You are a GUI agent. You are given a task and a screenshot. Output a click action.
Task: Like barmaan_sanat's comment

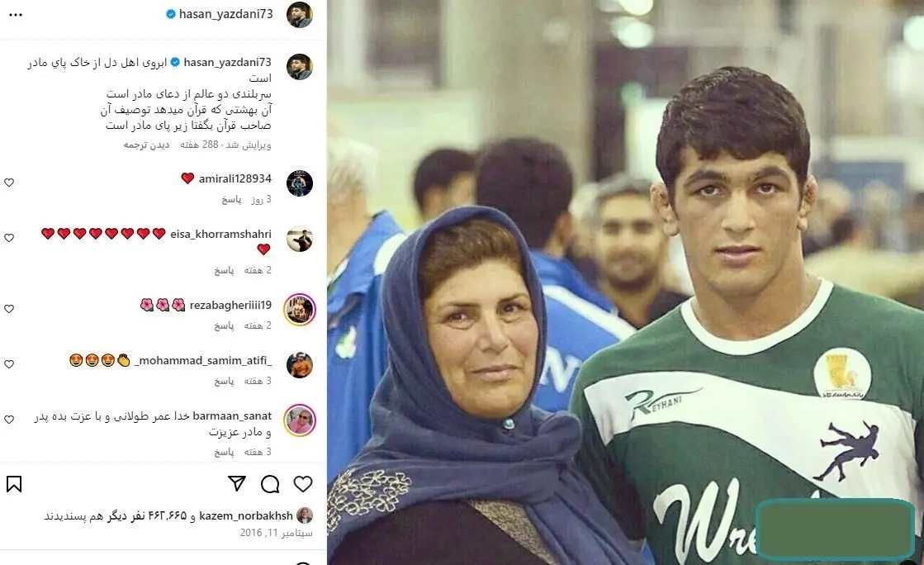(9, 420)
